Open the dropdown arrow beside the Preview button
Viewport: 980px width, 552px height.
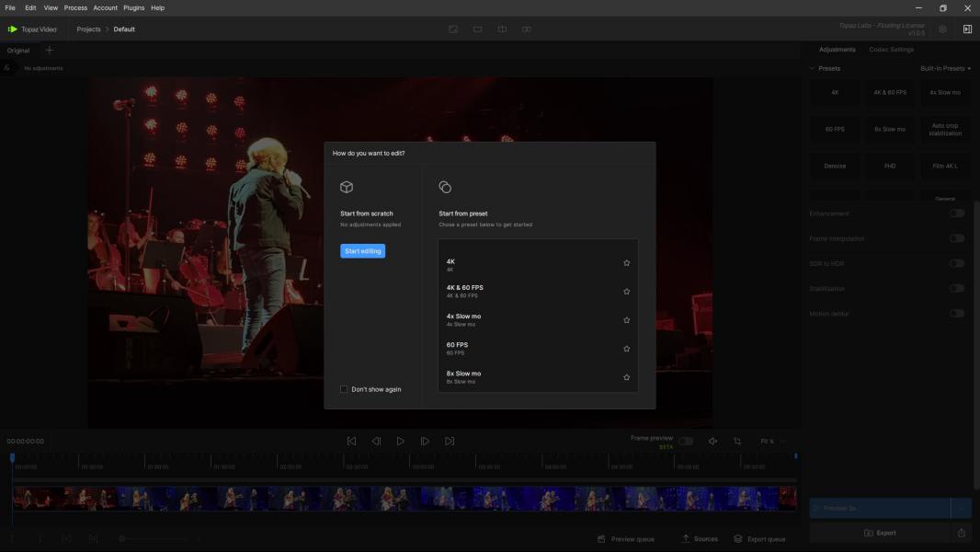(x=961, y=508)
